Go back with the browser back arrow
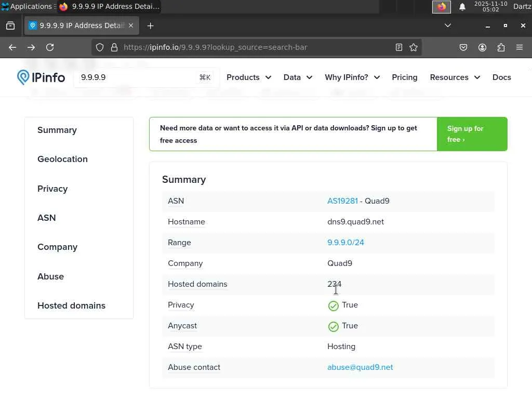Image resolution: width=532 pixels, height=399 pixels. point(12,47)
